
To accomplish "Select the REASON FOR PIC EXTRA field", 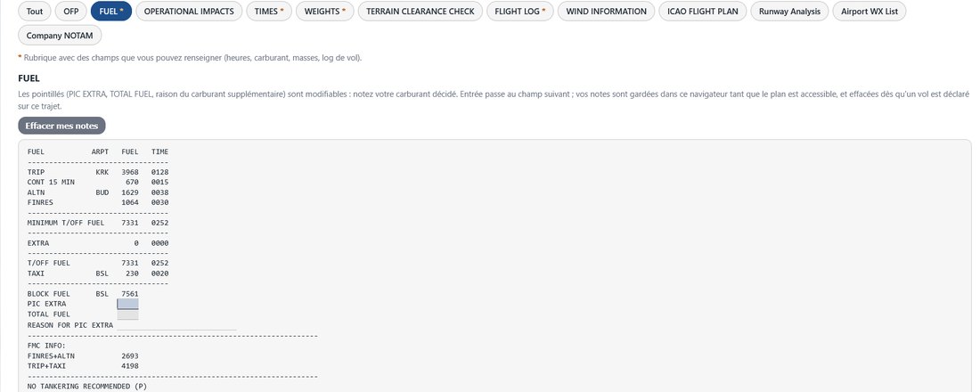I will (x=177, y=325).
